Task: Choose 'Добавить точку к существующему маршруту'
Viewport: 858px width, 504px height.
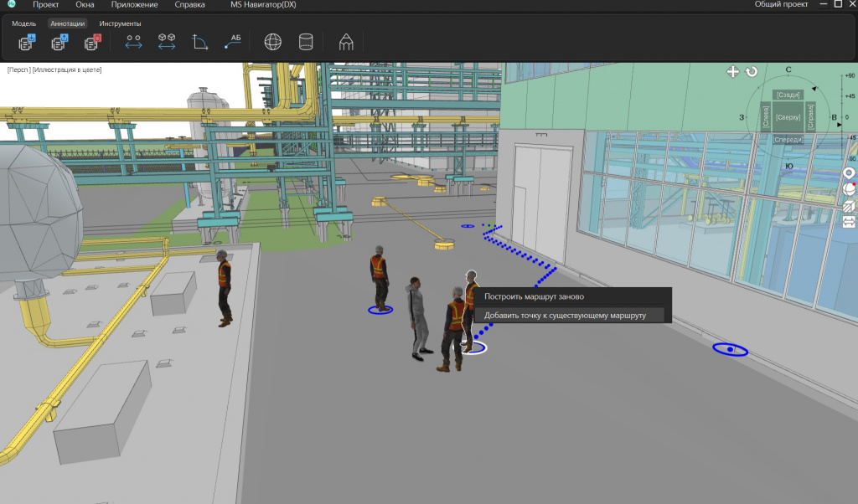Action: click(x=571, y=316)
